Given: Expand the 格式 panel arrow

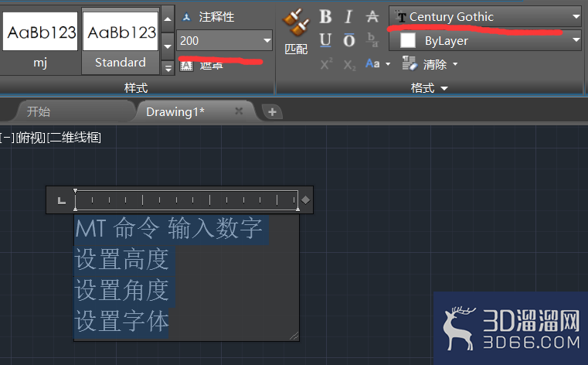Looking at the screenshot, I should click(444, 88).
